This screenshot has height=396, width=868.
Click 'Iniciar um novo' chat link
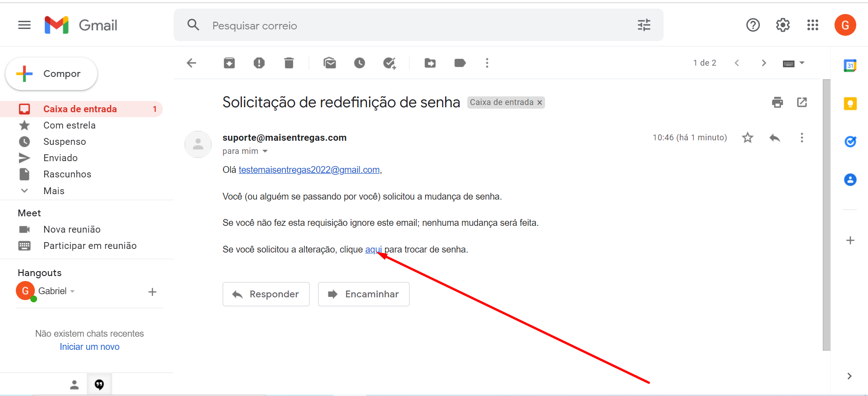tap(90, 347)
